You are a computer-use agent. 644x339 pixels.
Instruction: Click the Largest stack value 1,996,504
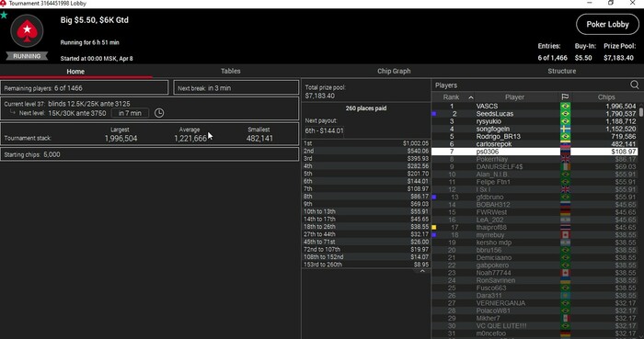click(121, 139)
